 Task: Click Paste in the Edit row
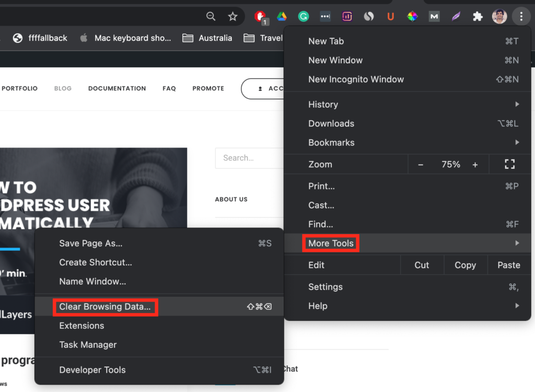(x=509, y=265)
